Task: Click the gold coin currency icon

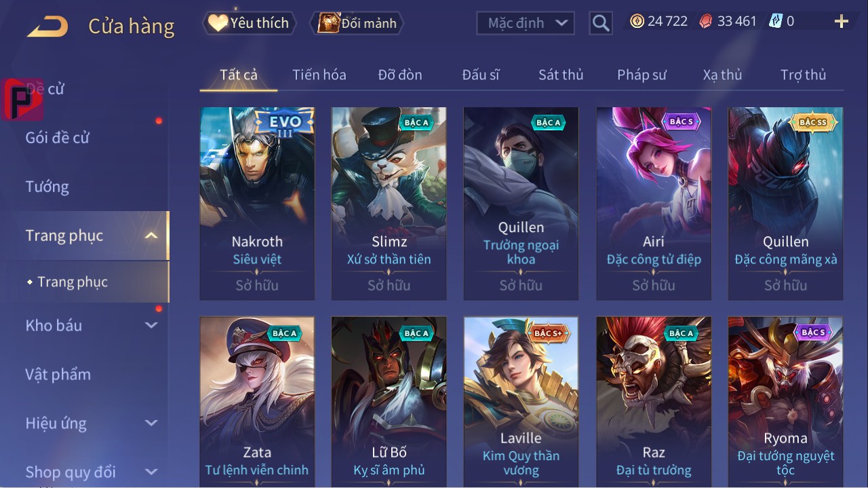Action: [x=637, y=21]
